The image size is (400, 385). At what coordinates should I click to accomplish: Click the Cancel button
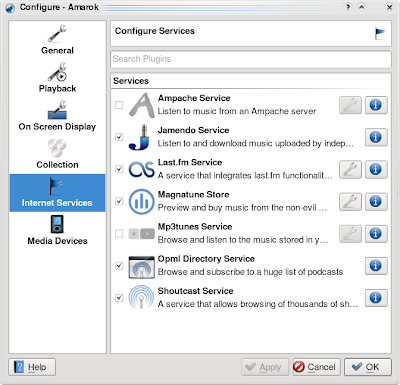(316, 367)
